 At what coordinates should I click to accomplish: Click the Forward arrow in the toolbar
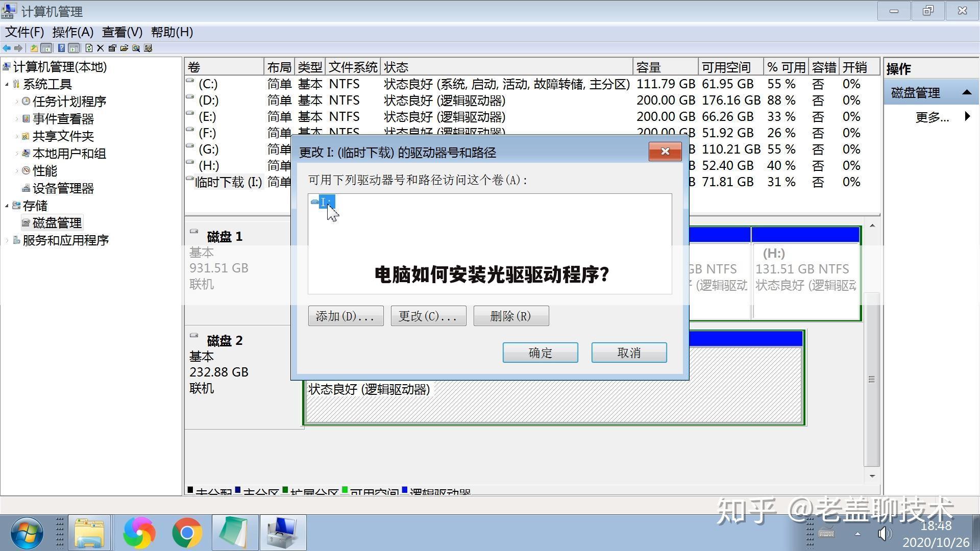(x=18, y=48)
